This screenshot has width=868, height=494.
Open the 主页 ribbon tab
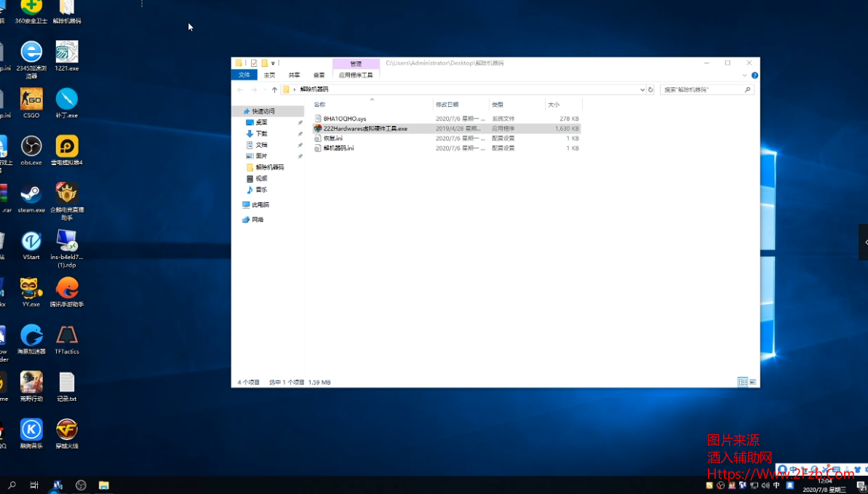(x=270, y=76)
